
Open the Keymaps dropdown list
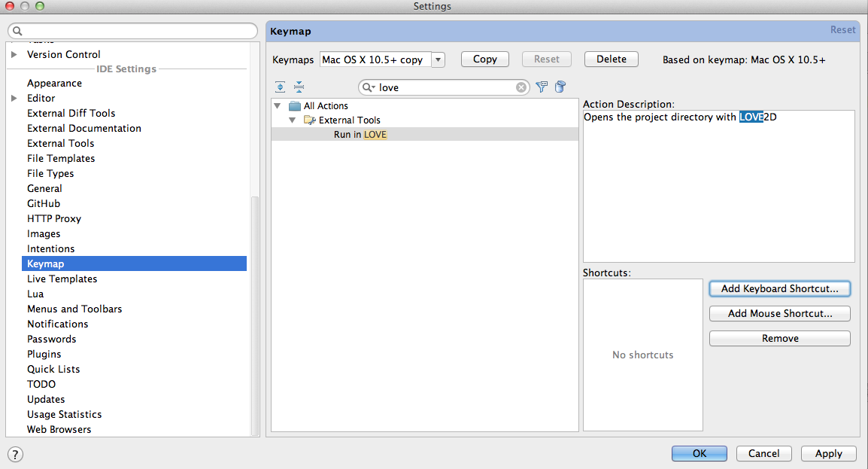[439, 59]
